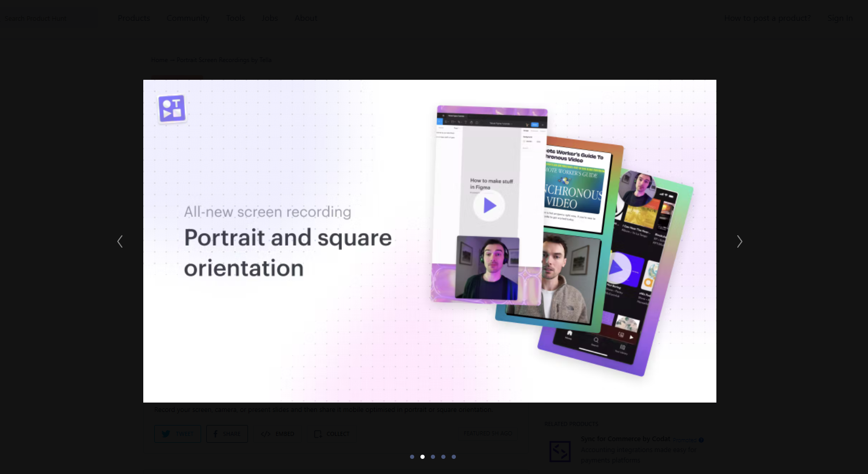Follow the Home breadcrumb link
The height and width of the screenshot is (474, 868).
pyautogui.click(x=159, y=60)
